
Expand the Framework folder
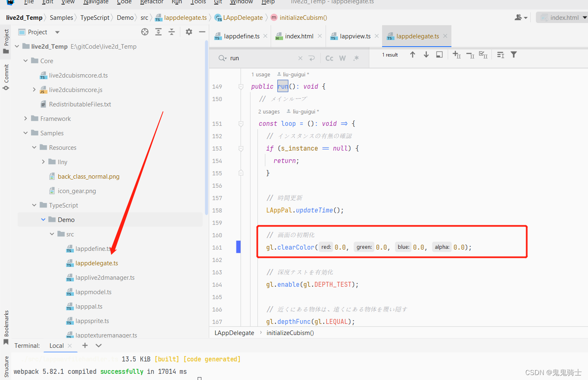[x=26, y=118]
